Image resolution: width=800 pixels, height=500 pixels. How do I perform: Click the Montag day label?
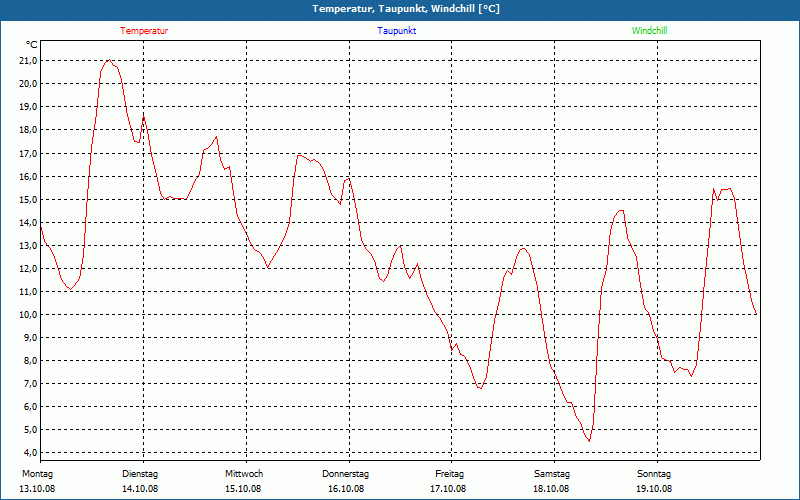[x=37, y=474]
